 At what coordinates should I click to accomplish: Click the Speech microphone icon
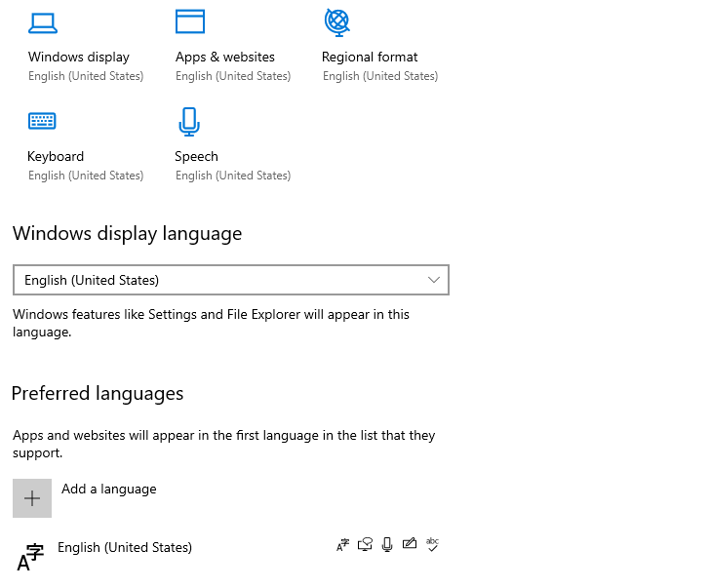pyautogui.click(x=189, y=122)
